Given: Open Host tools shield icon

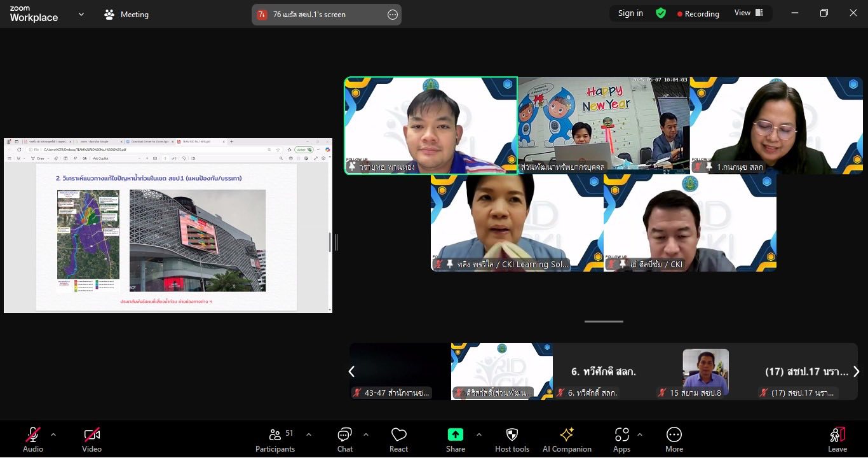Looking at the screenshot, I should [x=512, y=440].
